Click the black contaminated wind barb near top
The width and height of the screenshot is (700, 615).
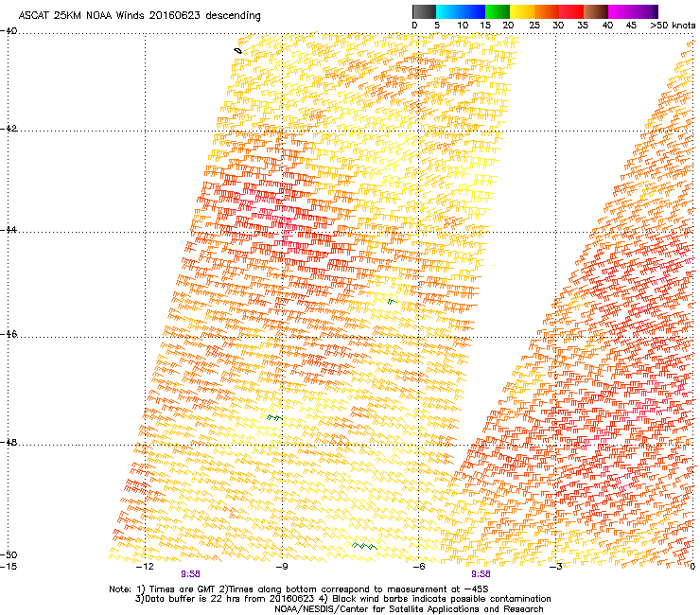[x=238, y=51]
